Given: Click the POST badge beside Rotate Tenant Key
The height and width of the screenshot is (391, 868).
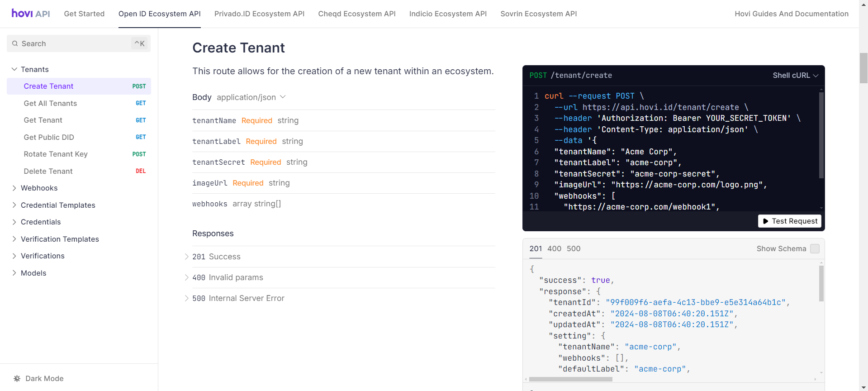Looking at the screenshot, I should point(139,154).
